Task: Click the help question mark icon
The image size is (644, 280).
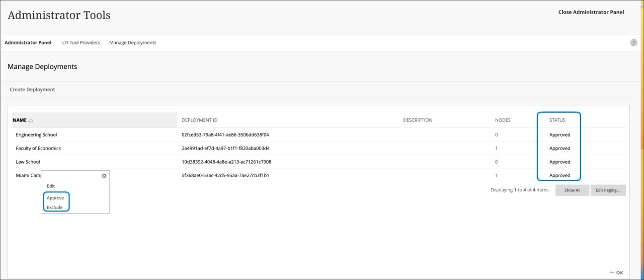Action: tap(633, 43)
